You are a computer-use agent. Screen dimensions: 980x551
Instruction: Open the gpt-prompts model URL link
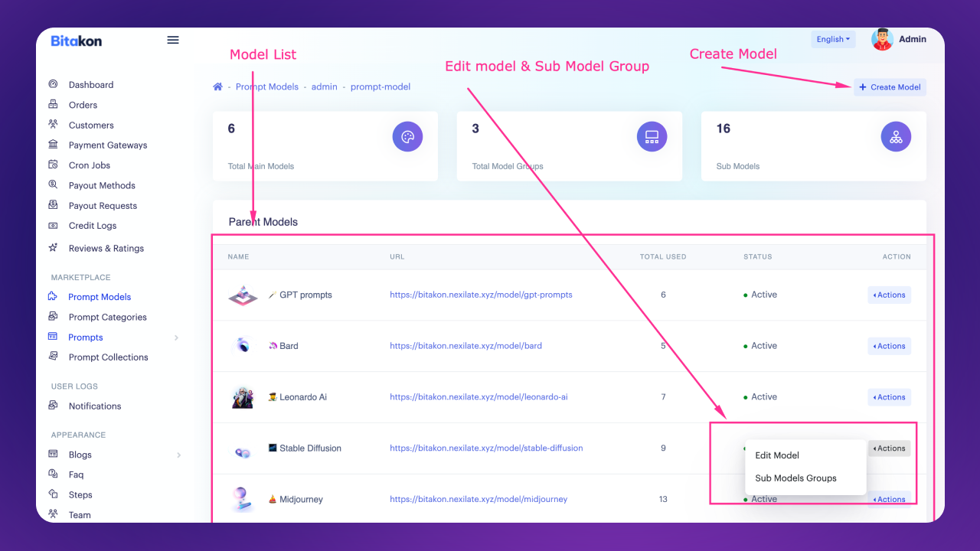pos(481,295)
